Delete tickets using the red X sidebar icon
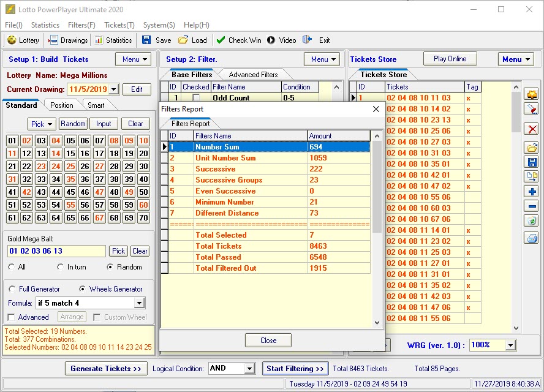544x392 pixels. (531, 129)
